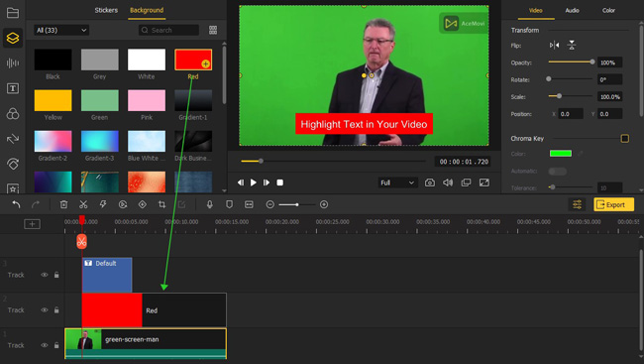The width and height of the screenshot is (644, 364).
Task: Delete the selected clip with trash icon
Action: (63, 204)
